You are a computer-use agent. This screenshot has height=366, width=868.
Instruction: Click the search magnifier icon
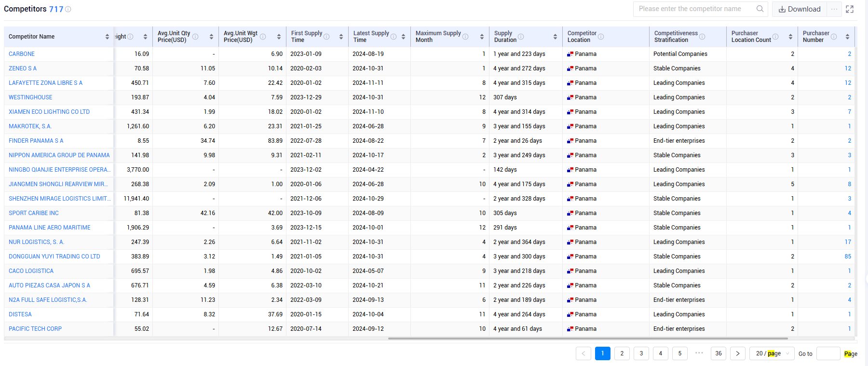pos(760,9)
